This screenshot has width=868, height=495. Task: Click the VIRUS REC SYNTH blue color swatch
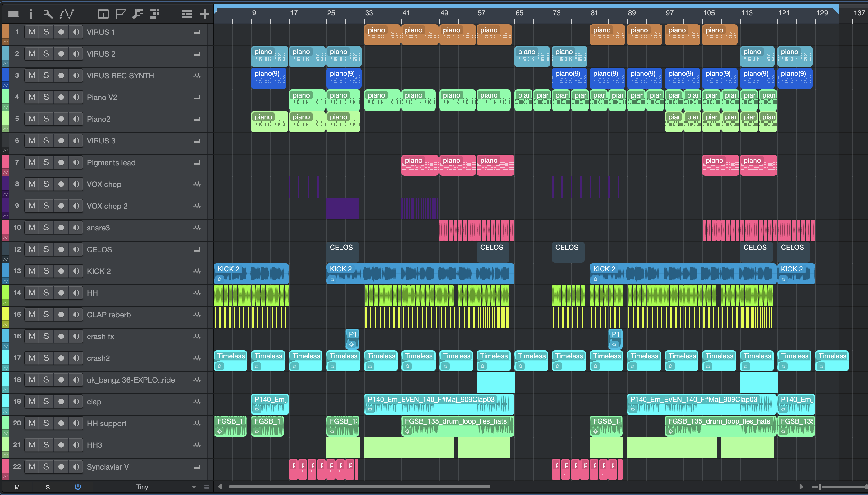coord(6,75)
